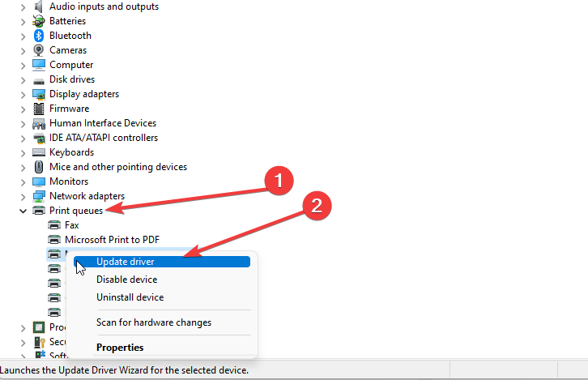Expand the Display adapters category

coord(23,95)
